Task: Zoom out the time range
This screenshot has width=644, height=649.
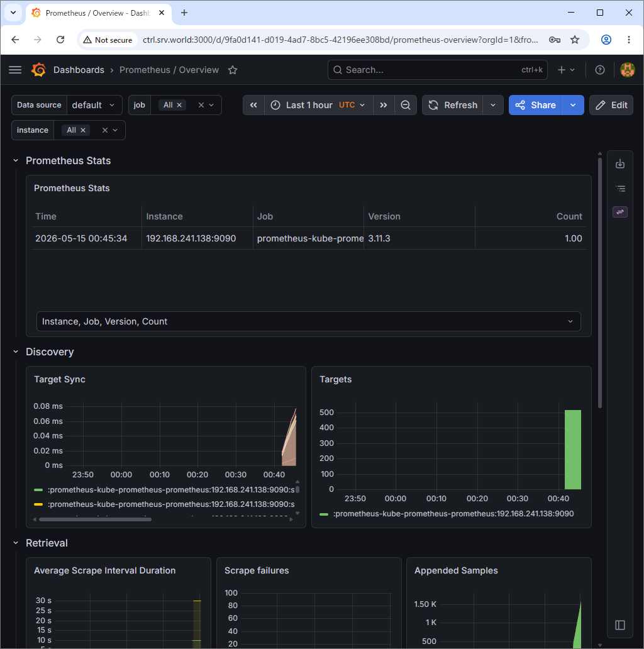Action: click(406, 105)
